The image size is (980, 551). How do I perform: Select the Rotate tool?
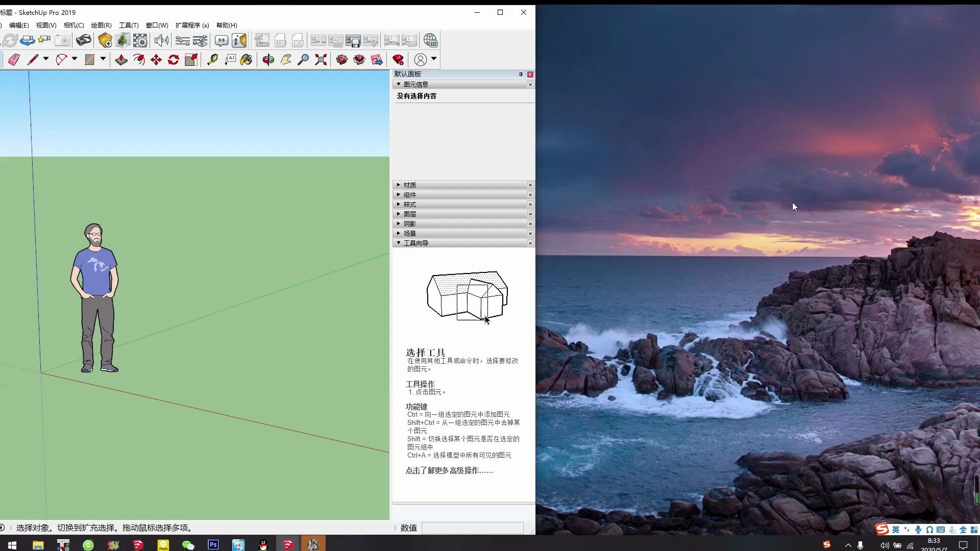click(173, 60)
